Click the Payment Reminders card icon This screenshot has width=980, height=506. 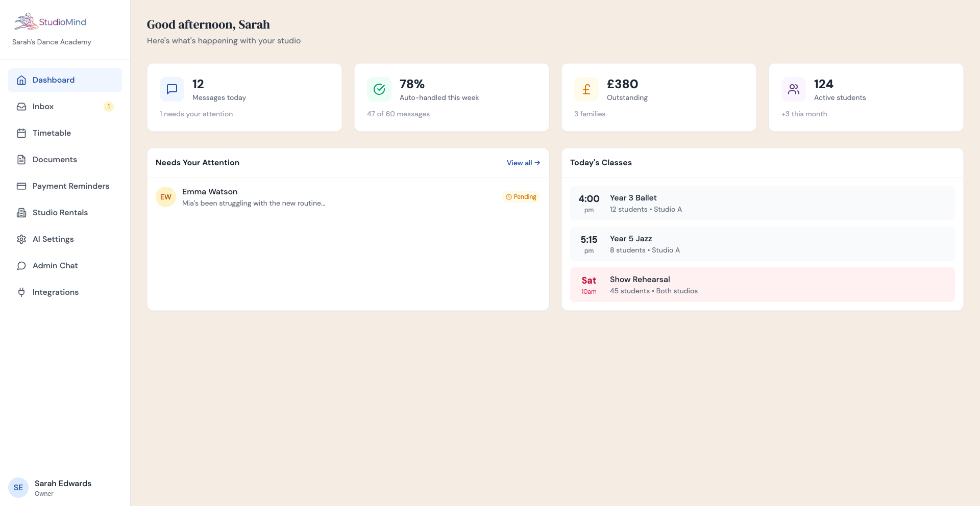(21, 186)
